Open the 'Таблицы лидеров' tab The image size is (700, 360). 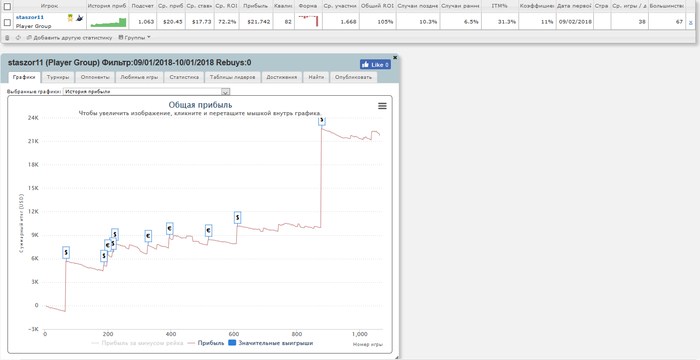tap(233, 77)
